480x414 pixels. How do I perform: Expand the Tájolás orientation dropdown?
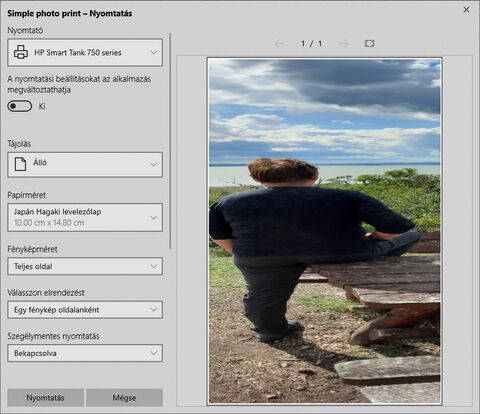pos(85,165)
